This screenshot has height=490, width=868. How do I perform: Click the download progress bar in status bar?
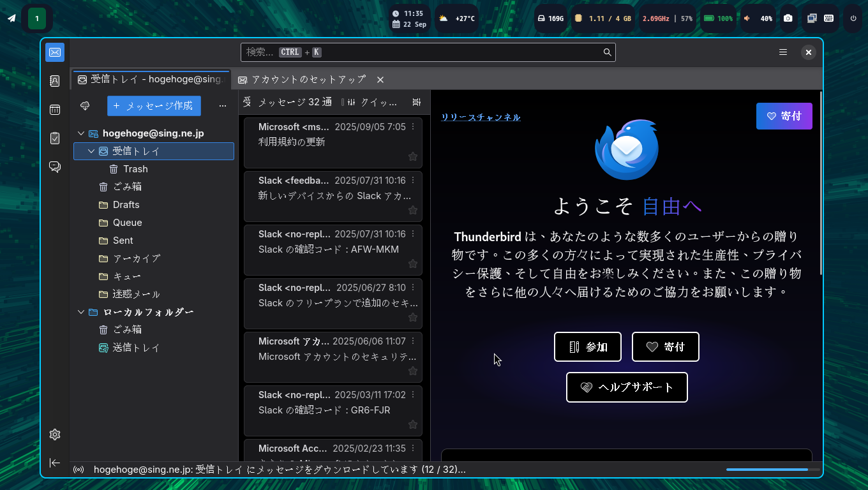tap(773, 470)
